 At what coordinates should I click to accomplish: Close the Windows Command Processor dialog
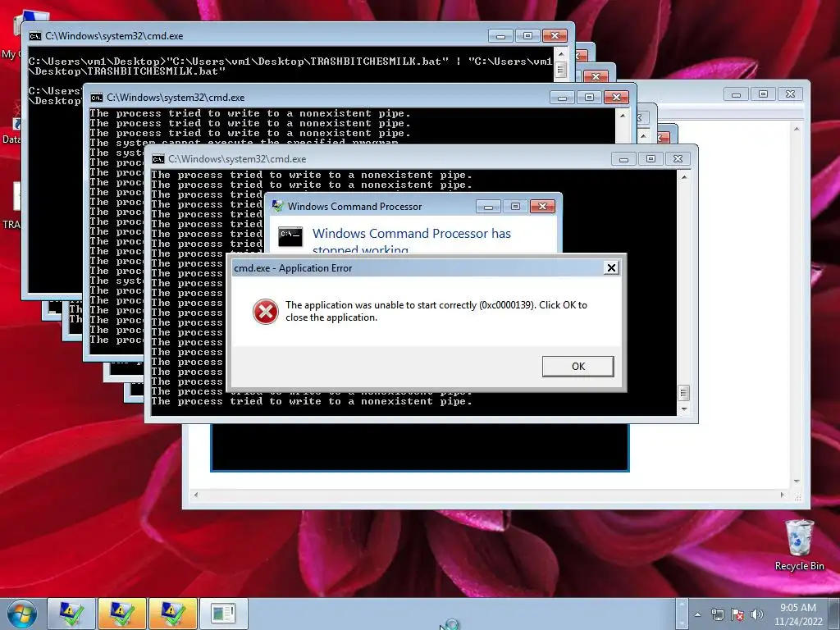(542, 206)
